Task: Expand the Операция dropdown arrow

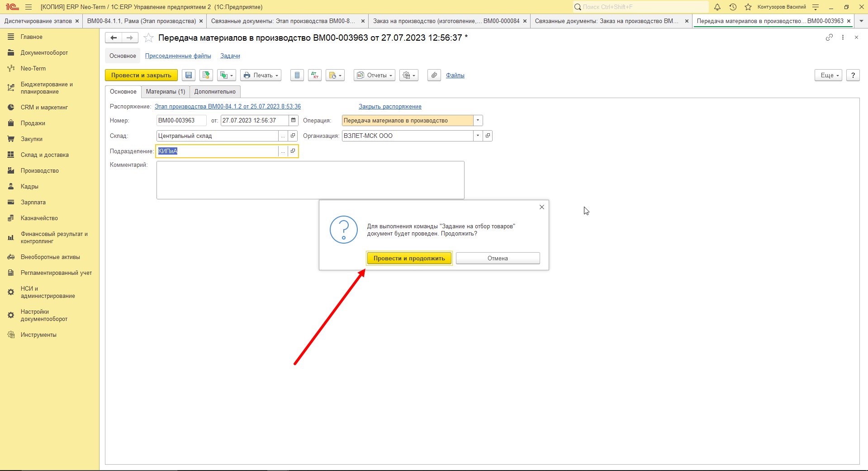Action: pos(478,120)
